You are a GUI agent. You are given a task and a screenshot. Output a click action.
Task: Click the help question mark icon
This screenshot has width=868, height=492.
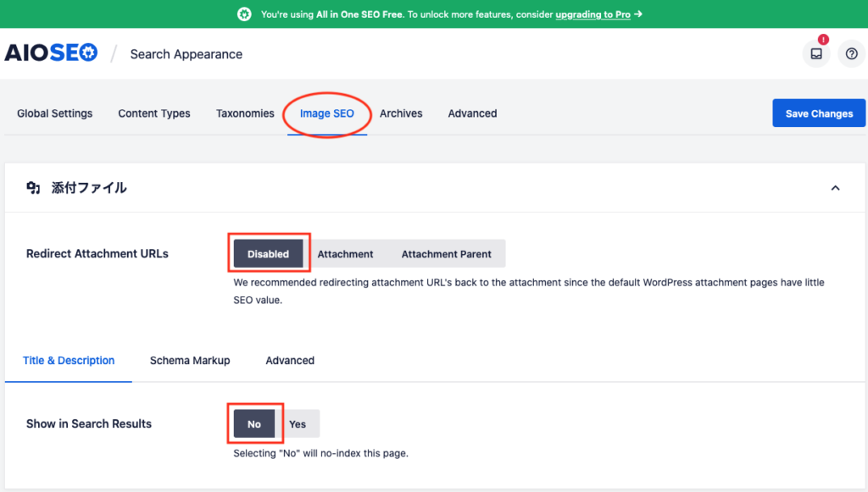[x=851, y=54]
